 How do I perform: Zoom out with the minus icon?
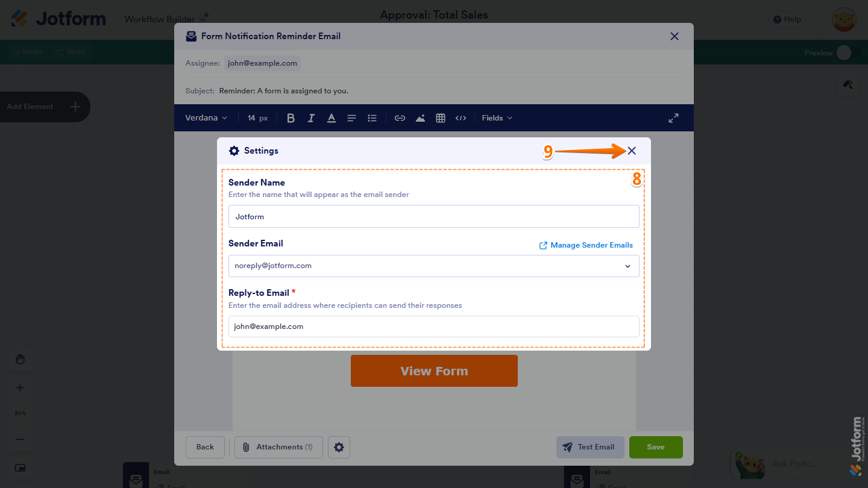(20, 439)
